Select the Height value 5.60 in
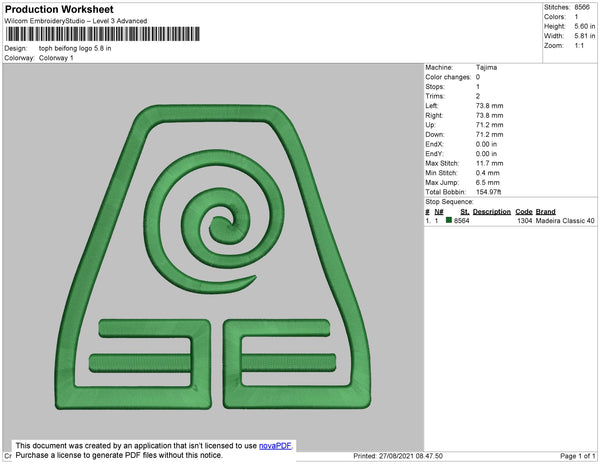Image resolution: width=600 pixels, height=464 pixels. pyautogui.click(x=584, y=26)
